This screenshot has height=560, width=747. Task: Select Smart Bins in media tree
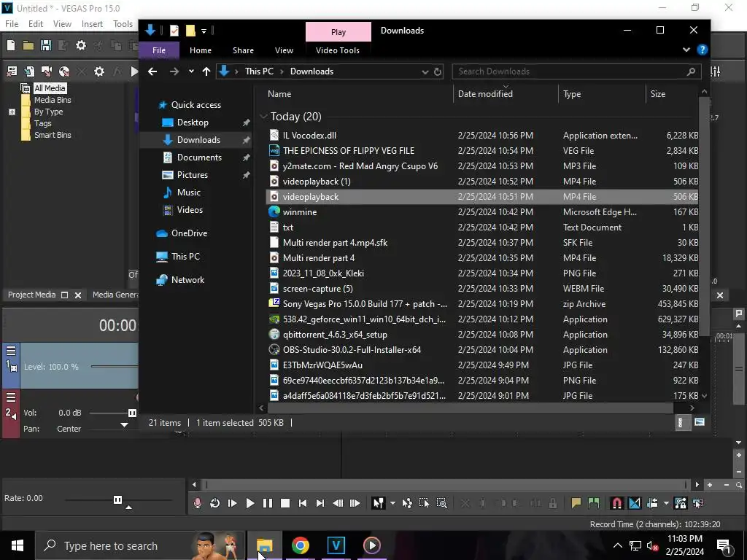[53, 135]
